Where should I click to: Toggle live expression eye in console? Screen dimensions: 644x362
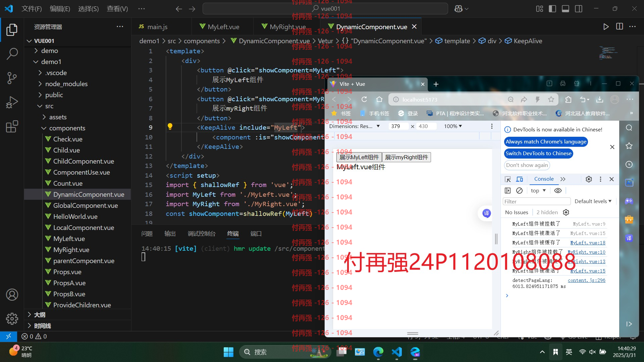[x=558, y=190]
